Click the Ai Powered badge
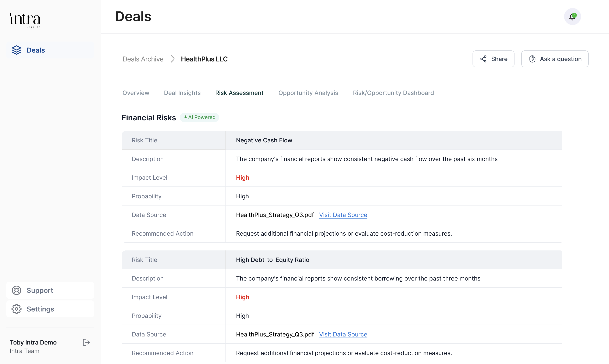The height and width of the screenshot is (364, 609). [199, 118]
